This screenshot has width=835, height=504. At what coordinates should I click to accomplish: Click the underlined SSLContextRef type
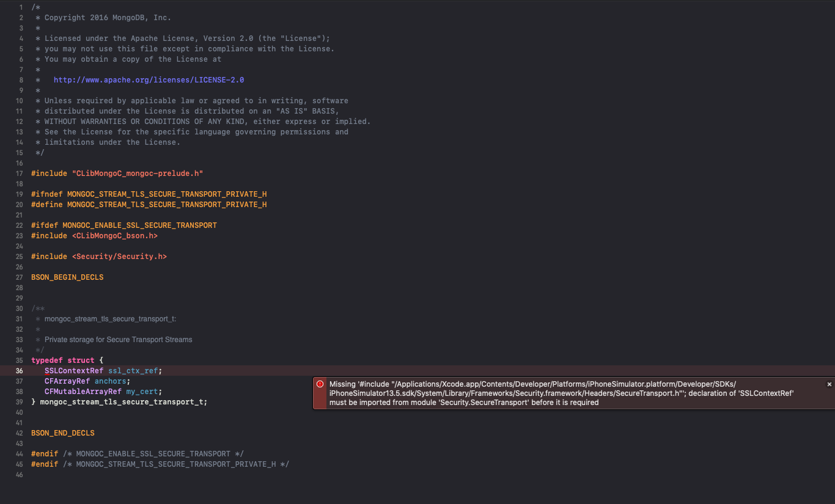[74, 371]
